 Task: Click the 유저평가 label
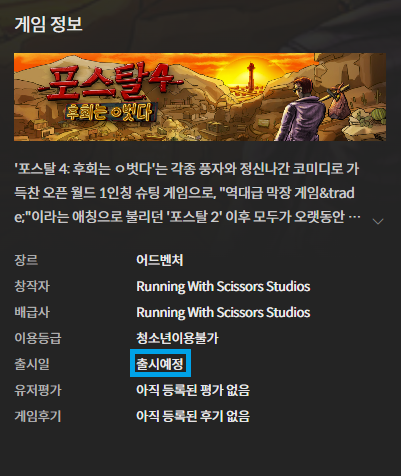point(38,390)
